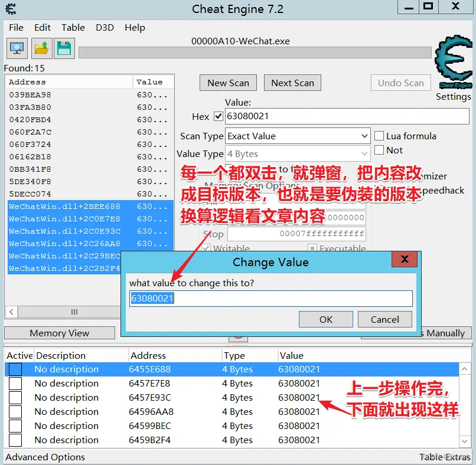Click the save floppy disk icon

coord(64,48)
